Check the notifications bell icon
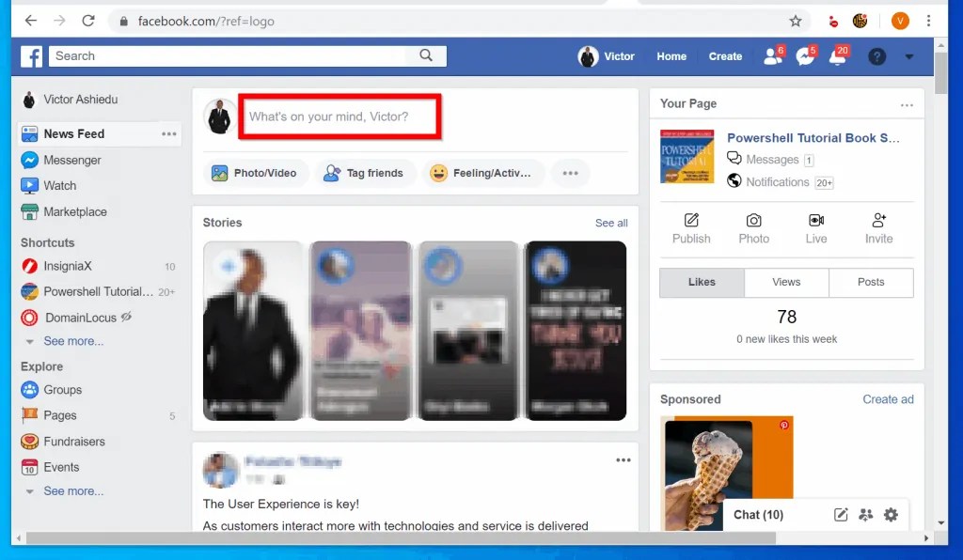The width and height of the screenshot is (963, 560). [836, 56]
